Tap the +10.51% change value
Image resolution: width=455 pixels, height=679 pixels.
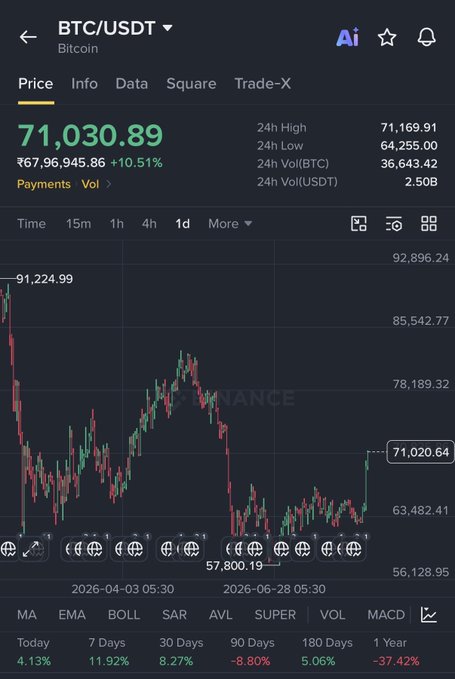[136, 163]
